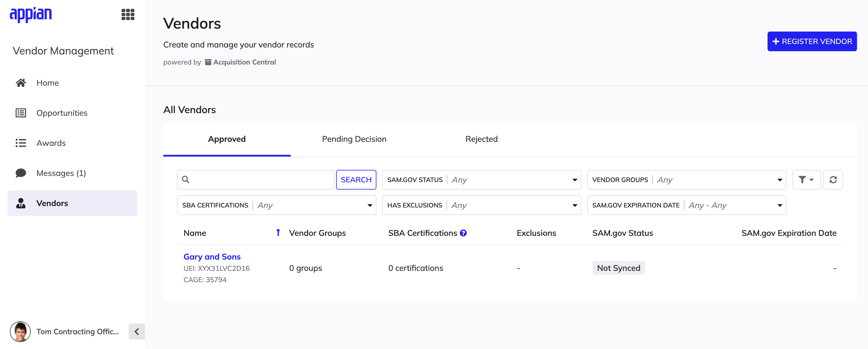The height and width of the screenshot is (349, 868).
Task: Click the Tom Contracting Officer avatar
Action: tap(20, 331)
